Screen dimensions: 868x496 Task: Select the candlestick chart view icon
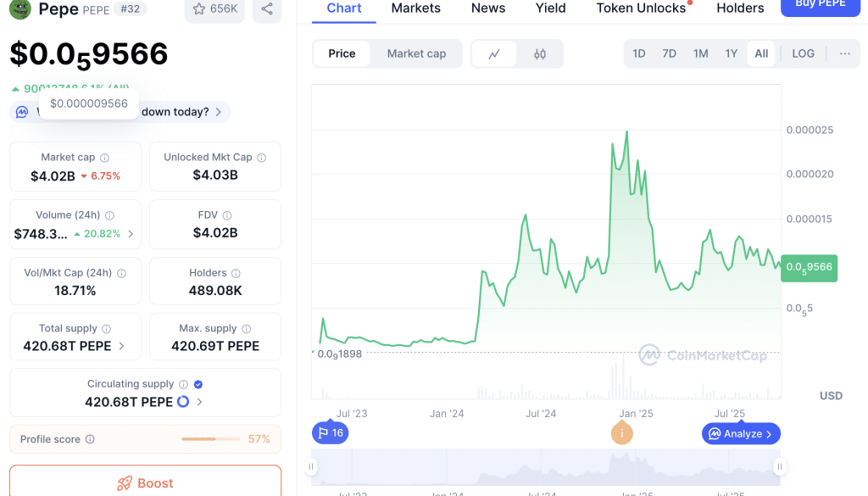pos(540,53)
